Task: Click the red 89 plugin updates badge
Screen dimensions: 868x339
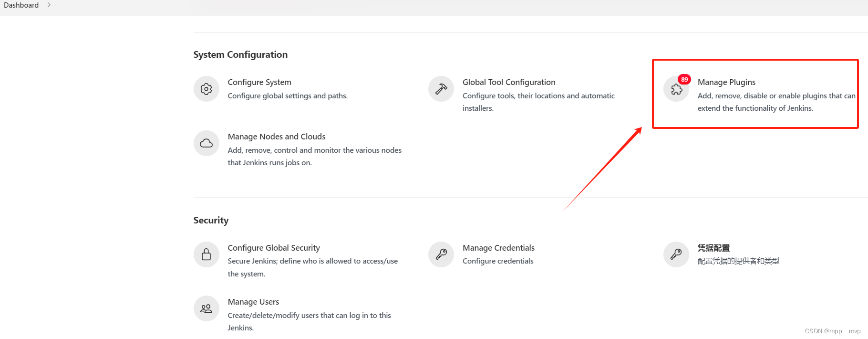Action: 684,80
